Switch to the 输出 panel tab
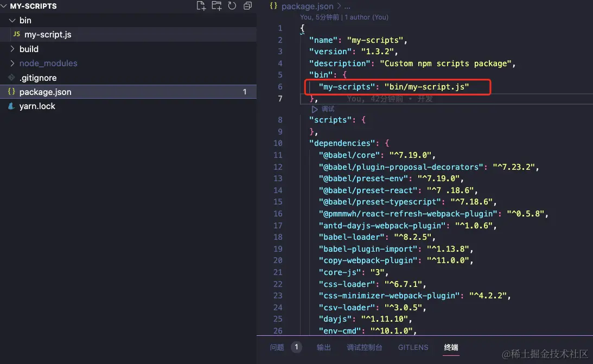Screen dimensions: 593x364 point(324,347)
